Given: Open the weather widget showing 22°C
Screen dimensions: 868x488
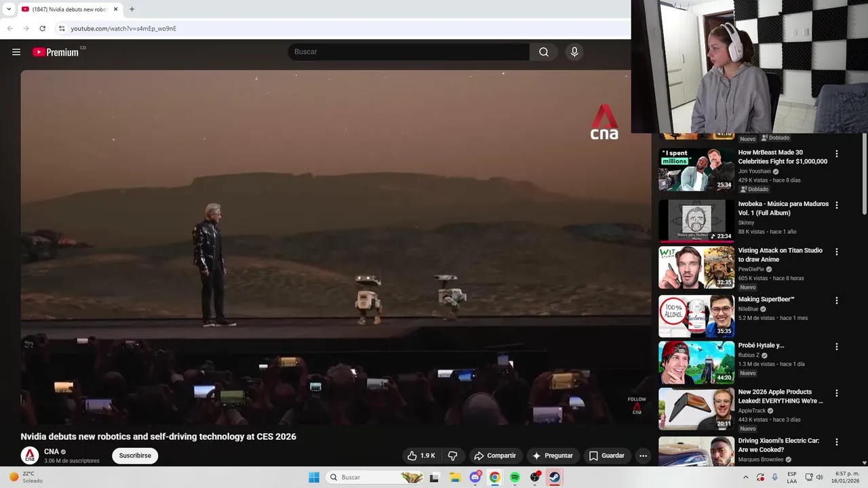Looking at the screenshot, I should 24,477.
